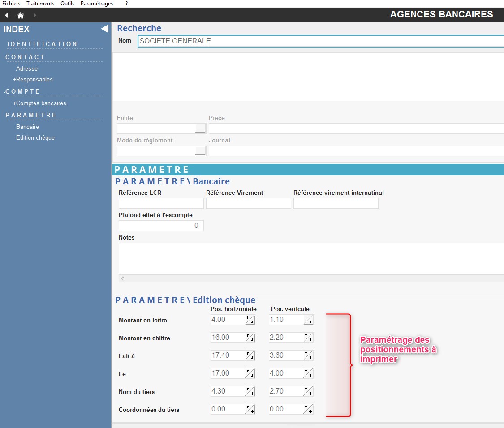Screen dimensions: 504x428
Task: Expand the +Responsables tree item
Action: point(33,79)
